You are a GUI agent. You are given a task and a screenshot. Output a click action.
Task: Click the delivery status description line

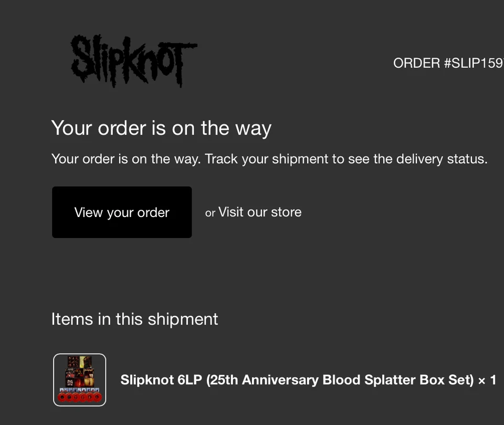(269, 159)
